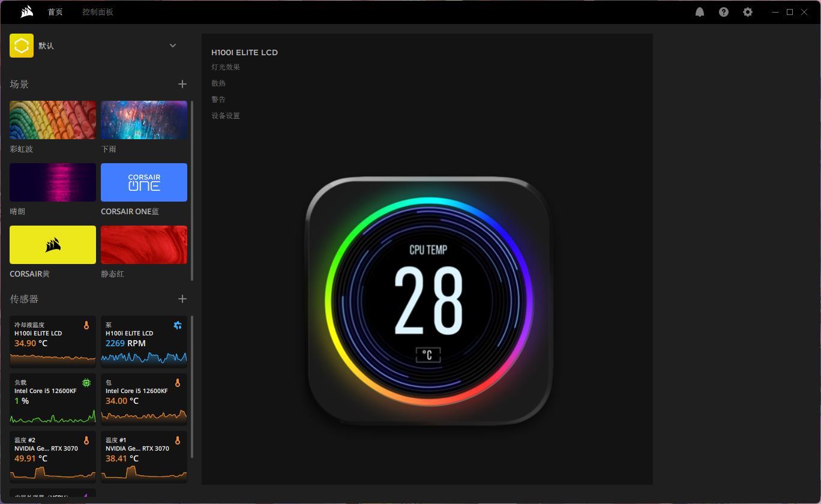821x504 pixels.
Task: Select the 泵 2269 RPM sensor card
Action: tap(144, 341)
